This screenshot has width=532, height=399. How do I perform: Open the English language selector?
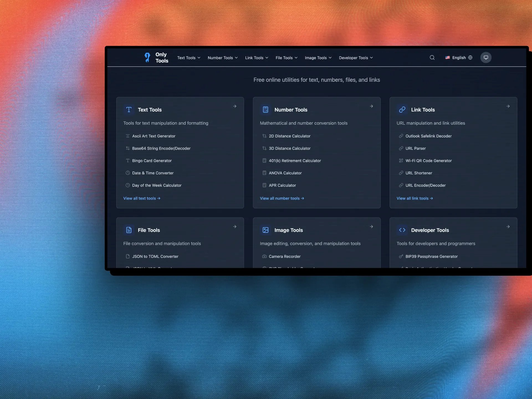click(459, 58)
